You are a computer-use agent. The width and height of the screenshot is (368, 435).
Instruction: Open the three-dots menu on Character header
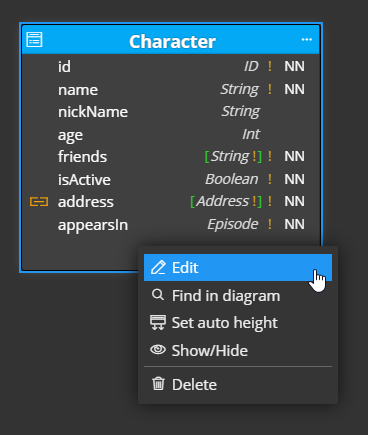(x=307, y=40)
